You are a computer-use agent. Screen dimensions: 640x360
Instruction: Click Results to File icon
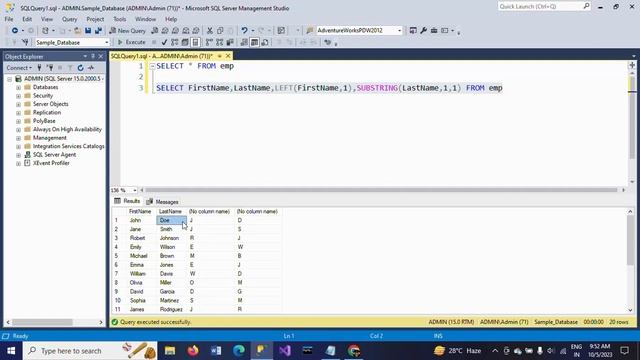265,42
